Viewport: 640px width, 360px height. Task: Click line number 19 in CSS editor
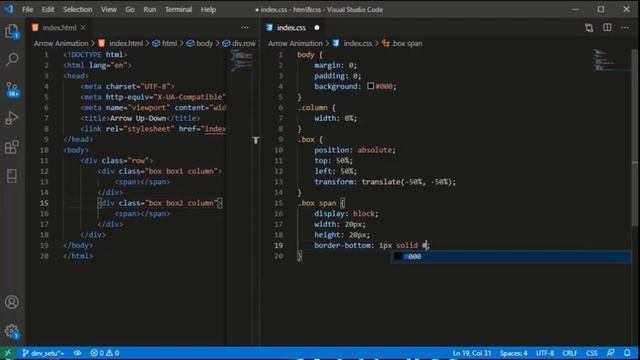pos(278,245)
